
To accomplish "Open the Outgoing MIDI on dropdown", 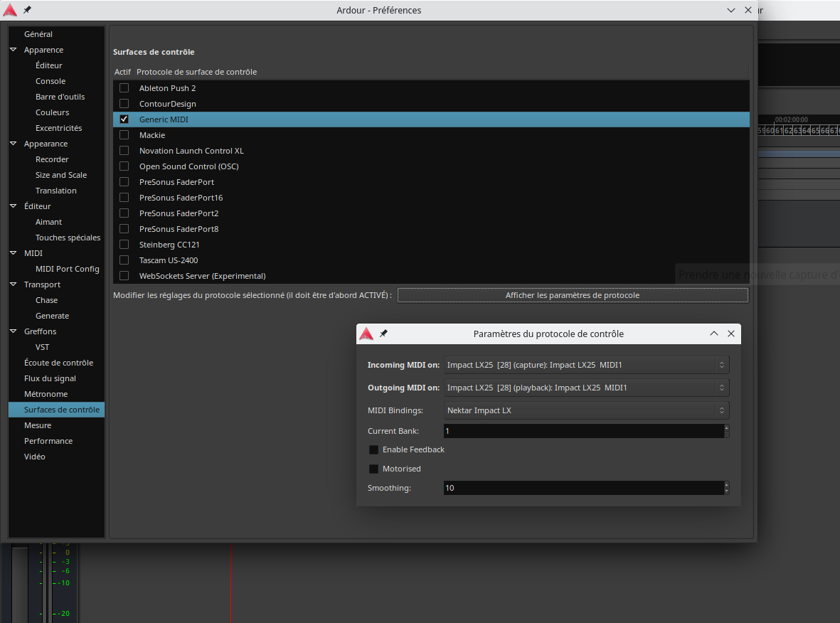I will tap(587, 388).
